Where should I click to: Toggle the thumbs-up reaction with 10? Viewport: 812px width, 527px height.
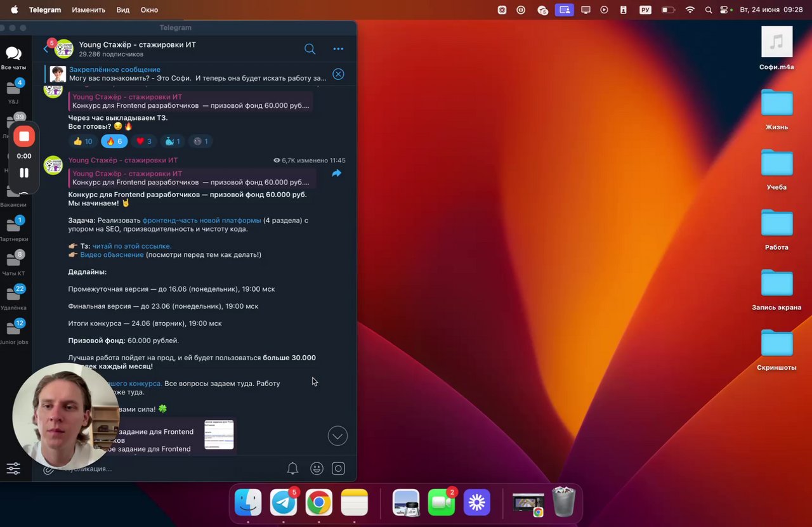[82, 141]
